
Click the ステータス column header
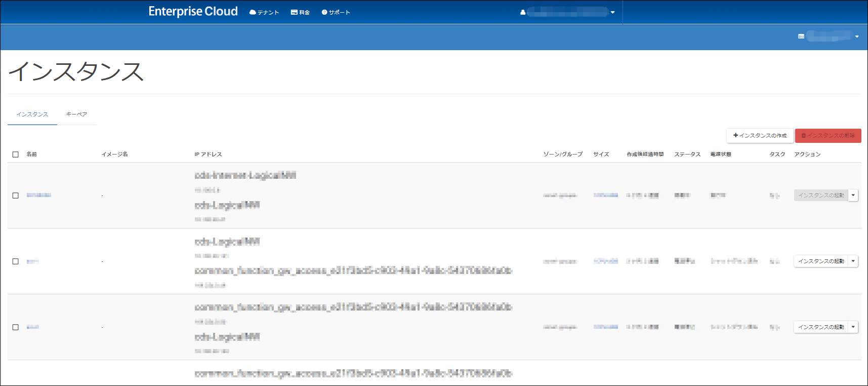coord(687,155)
